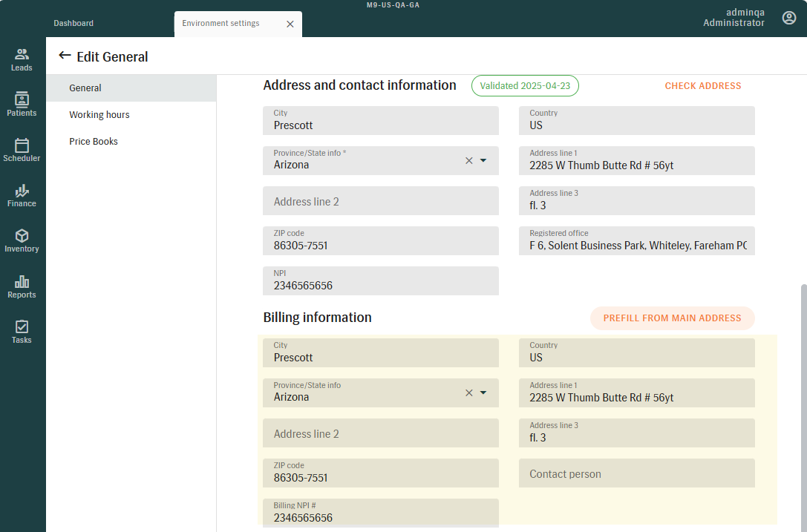Click the Address and contact information heading
807x532 pixels.
point(359,85)
